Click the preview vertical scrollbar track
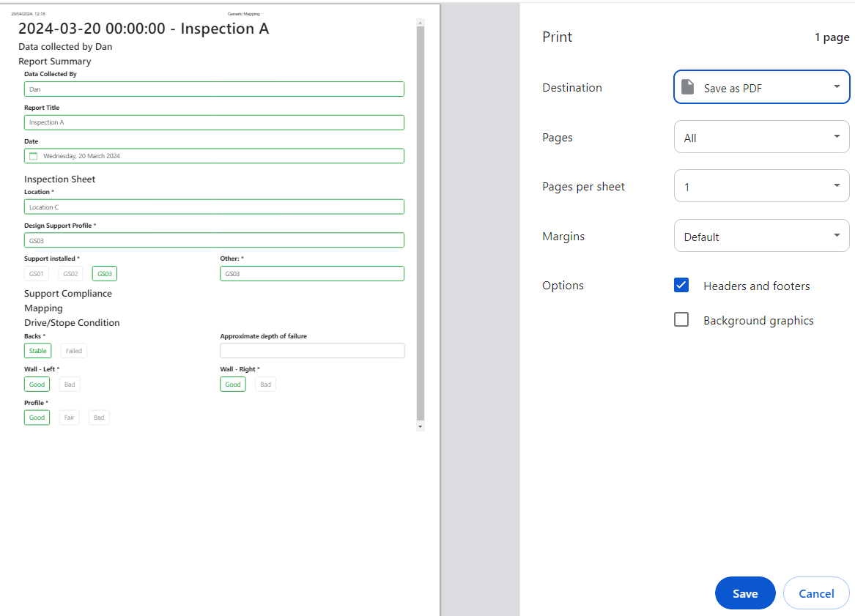Image resolution: width=855 pixels, height=616 pixels. click(x=420, y=220)
